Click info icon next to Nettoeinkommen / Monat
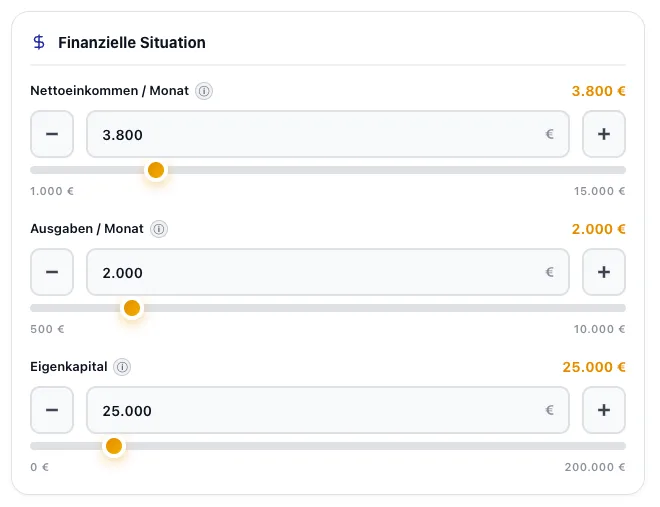This screenshot has height=507, width=660. coord(204,91)
